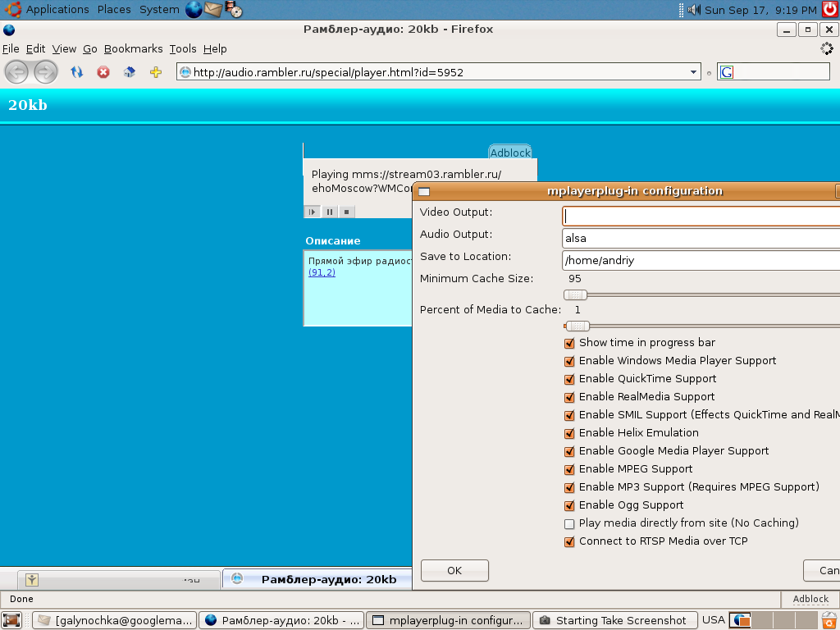Click the Show Desktop icon in bottom panel
This screenshot has width=840, height=630.
pos(11,620)
